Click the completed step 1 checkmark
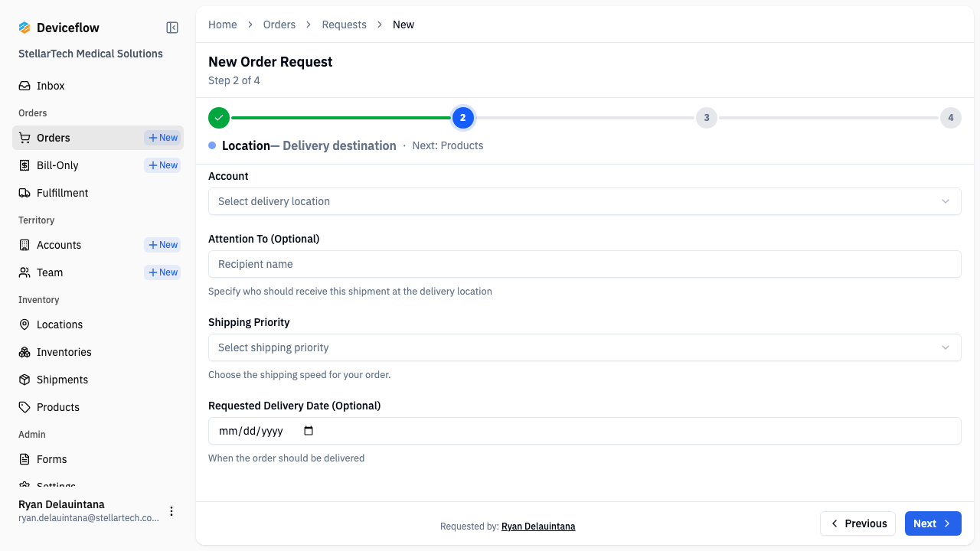Viewport: 980px width, 551px height. (x=219, y=118)
